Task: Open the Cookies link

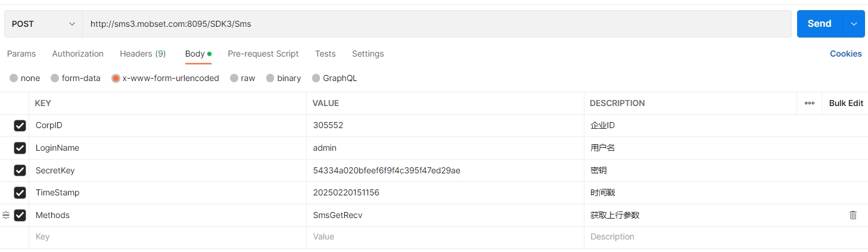Action: click(x=845, y=54)
